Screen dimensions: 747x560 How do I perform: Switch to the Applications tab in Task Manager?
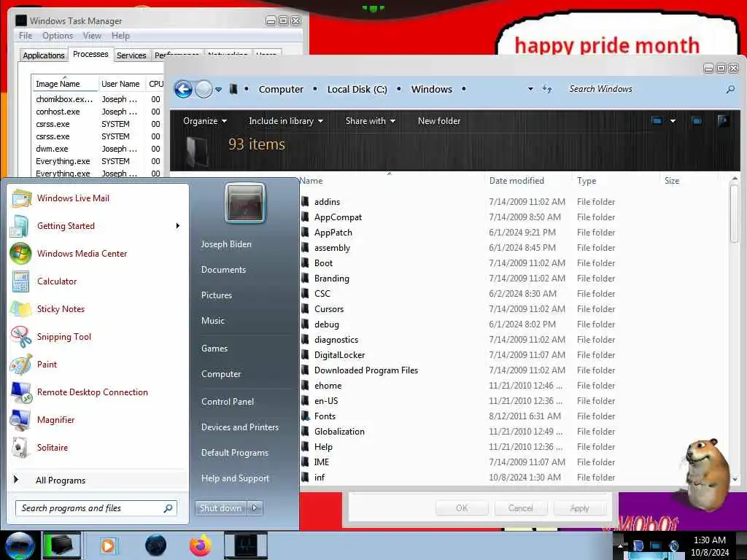(x=43, y=55)
